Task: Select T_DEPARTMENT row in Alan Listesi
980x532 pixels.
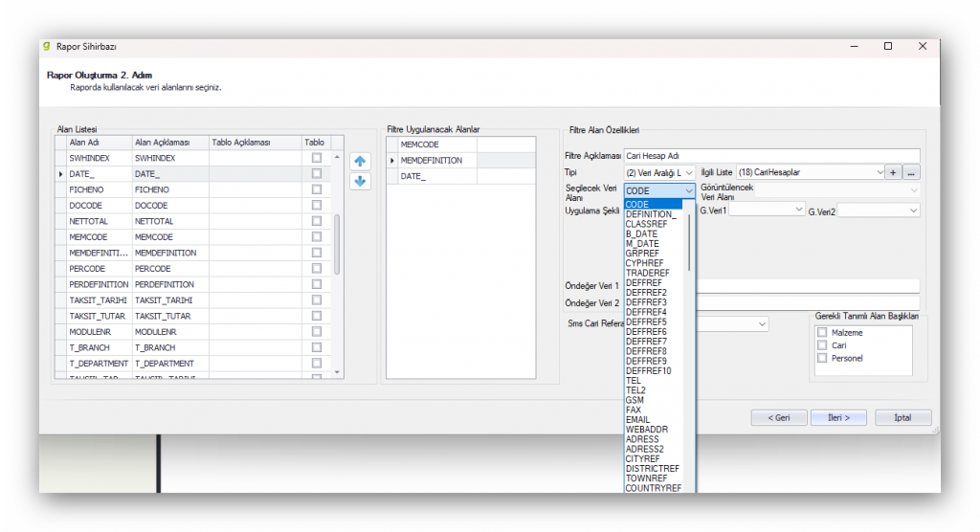Action: tap(193, 364)
